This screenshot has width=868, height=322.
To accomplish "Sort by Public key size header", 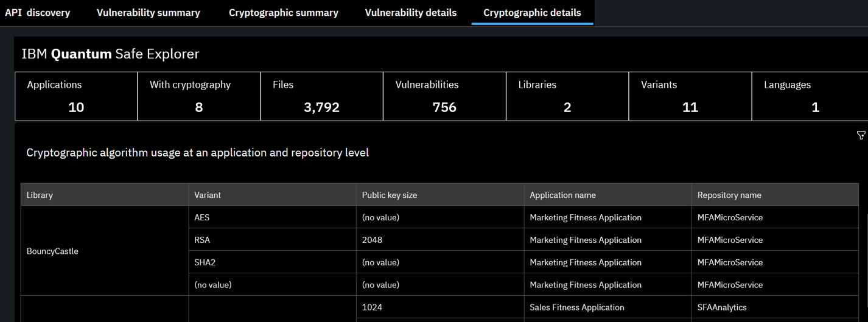I will [x=390, y=195].
